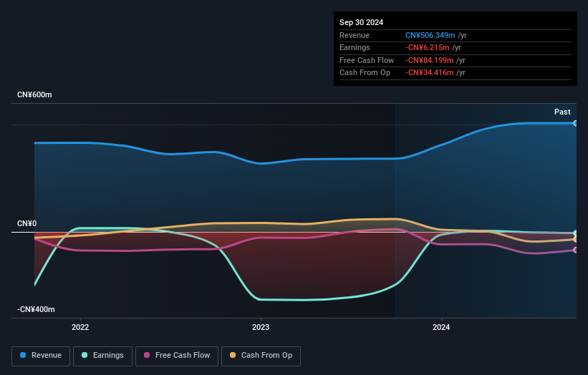The width and height of the screenshot is (588, 375).
Task: Click the teal Earnings legend dot
Action: [85, 355]
